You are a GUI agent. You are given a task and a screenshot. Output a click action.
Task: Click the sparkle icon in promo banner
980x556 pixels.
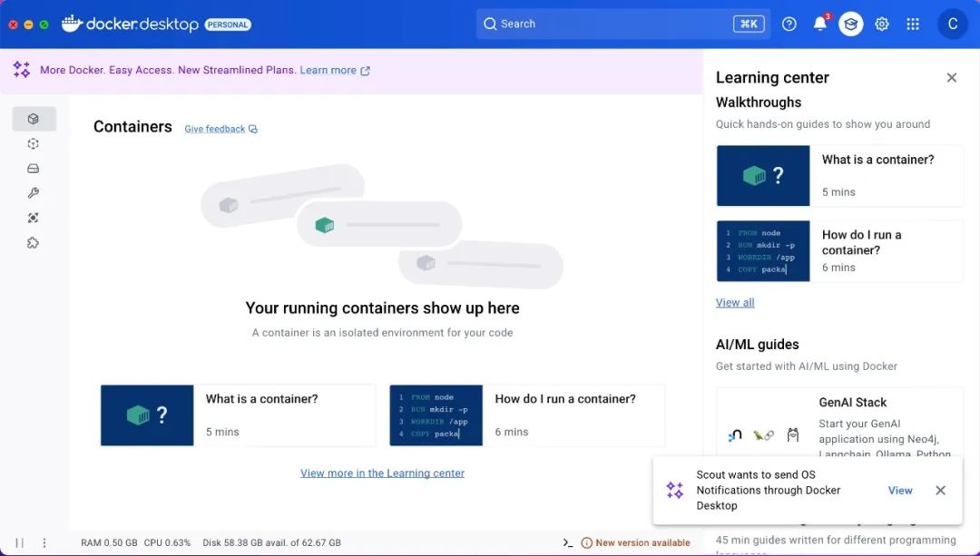(x=21, y=70)
